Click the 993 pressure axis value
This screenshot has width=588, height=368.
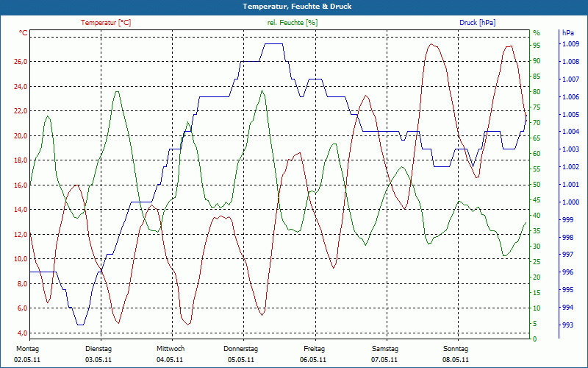coord(567,325)
